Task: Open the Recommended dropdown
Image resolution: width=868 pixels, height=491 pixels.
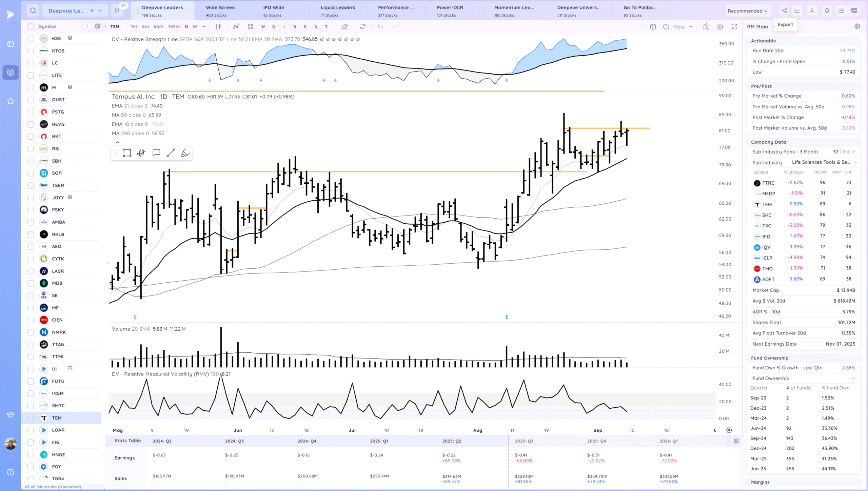Action: click(x=747, y=11)
